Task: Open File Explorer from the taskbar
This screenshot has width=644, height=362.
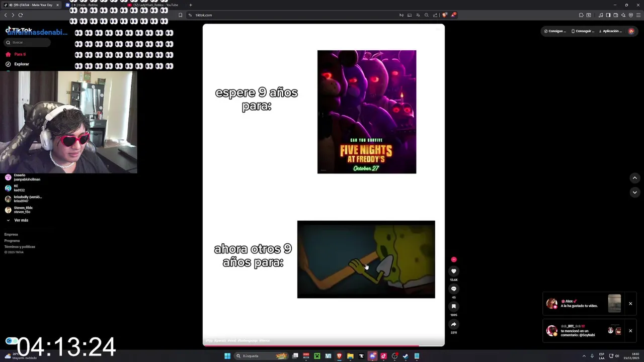Action: (350, 356)
